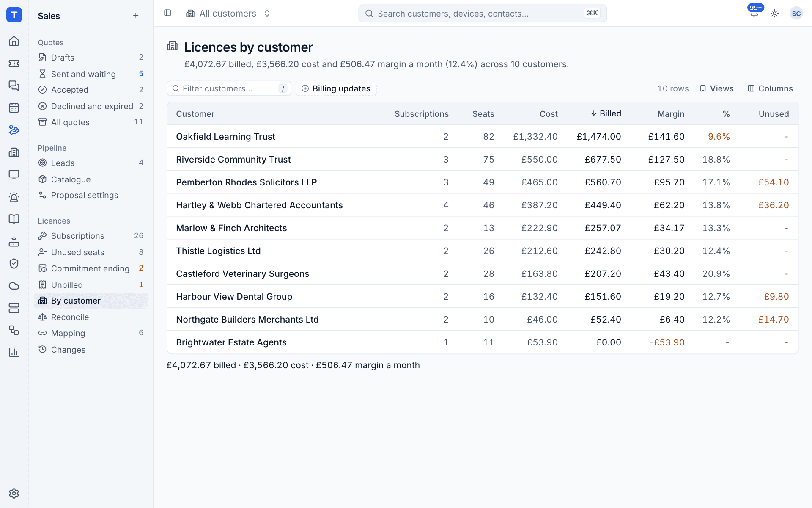Viewport: 812px width, 508px height.
Task: Open the Columns chooser
Action: coord(770,88)
